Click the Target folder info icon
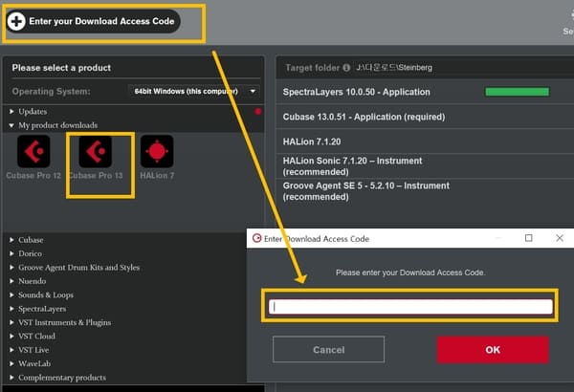574x392 pixels. [346, 68]
